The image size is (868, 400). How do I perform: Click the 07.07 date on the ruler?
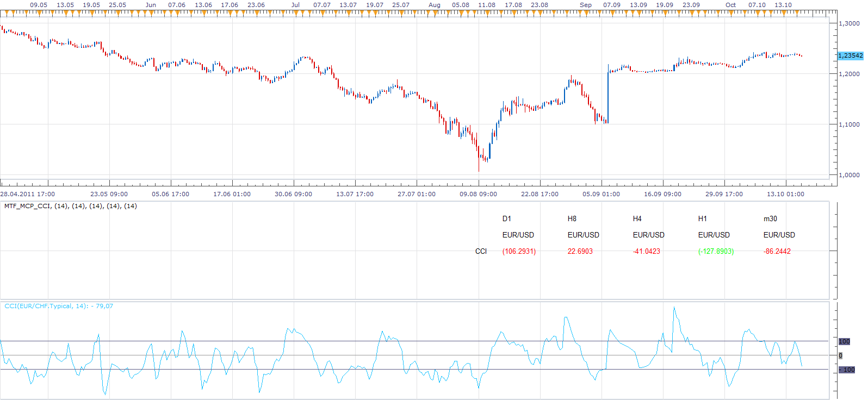(x=322, y=5)
